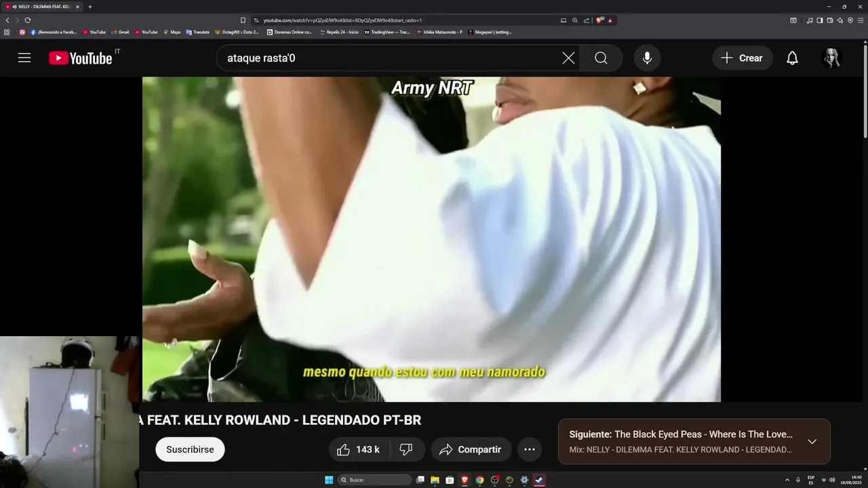868x488 pixels.
Task: Click the video player area
Action: click(x=431, y=239)
